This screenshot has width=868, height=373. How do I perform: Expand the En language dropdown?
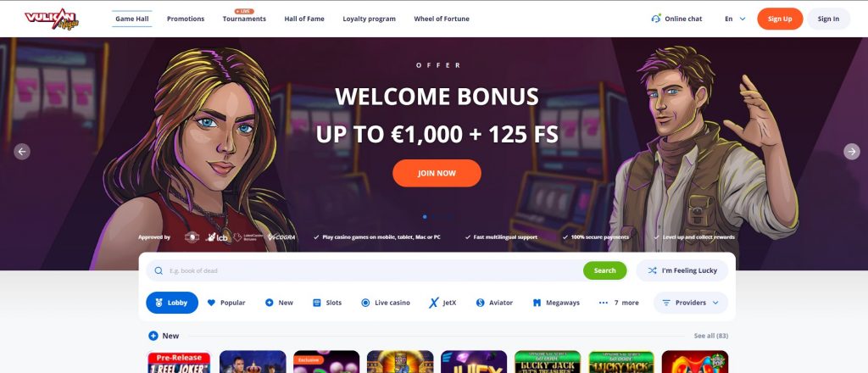pos(735,19)
